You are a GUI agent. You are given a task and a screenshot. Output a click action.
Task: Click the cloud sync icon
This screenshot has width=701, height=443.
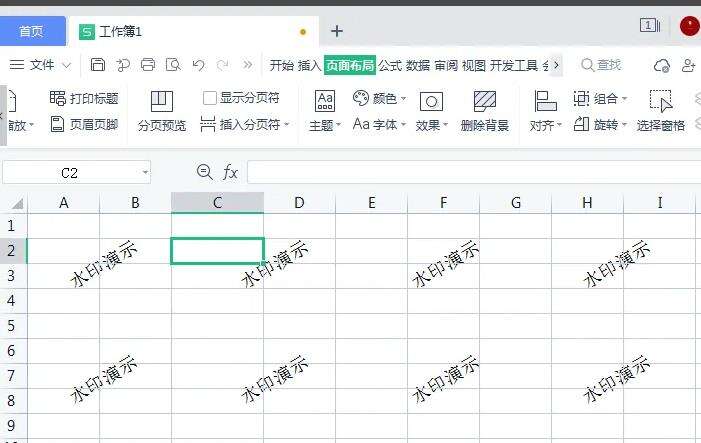tap(662, 65)
